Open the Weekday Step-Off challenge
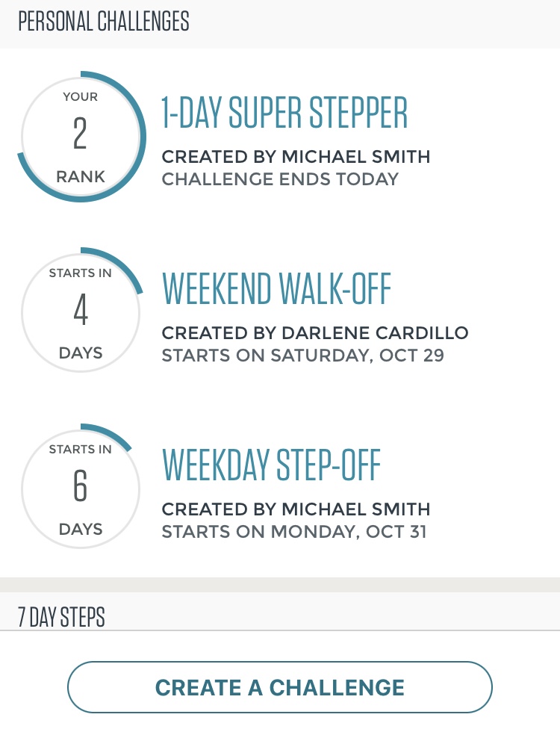This screenshot has height=732, width=560. (271, 465)
